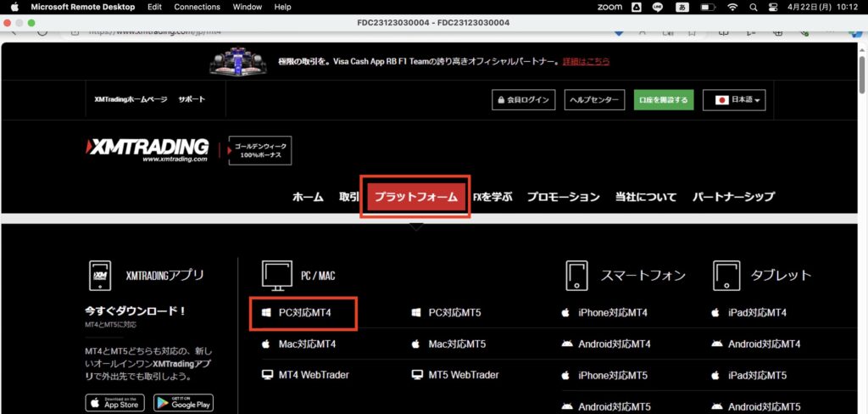Click the iPhone対応MT4 link
868x414 pixels.
tap(613, 313)
